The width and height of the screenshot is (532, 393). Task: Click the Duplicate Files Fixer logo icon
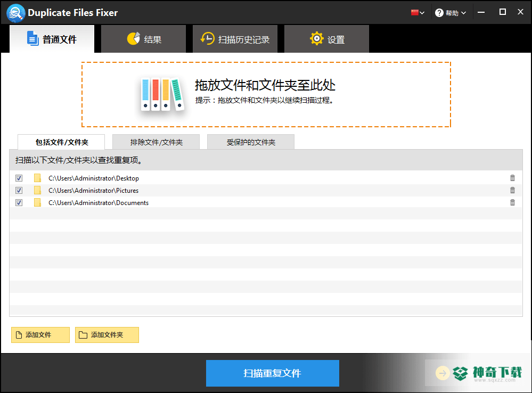click(15, 13)
